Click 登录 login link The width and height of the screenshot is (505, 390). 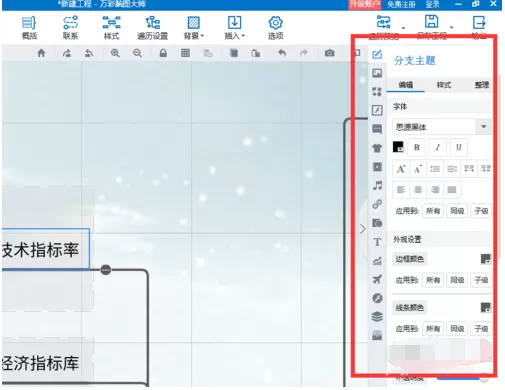click(x=432, y=4)
